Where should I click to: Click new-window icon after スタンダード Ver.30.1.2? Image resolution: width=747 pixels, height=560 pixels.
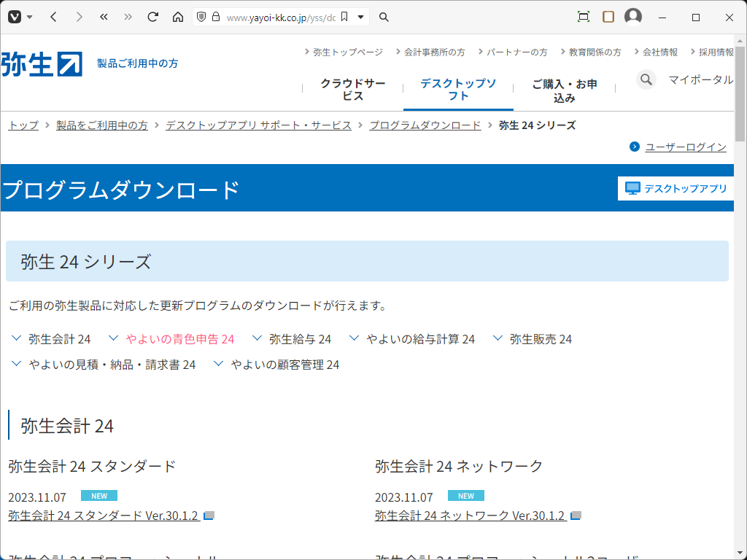[209, 516]
